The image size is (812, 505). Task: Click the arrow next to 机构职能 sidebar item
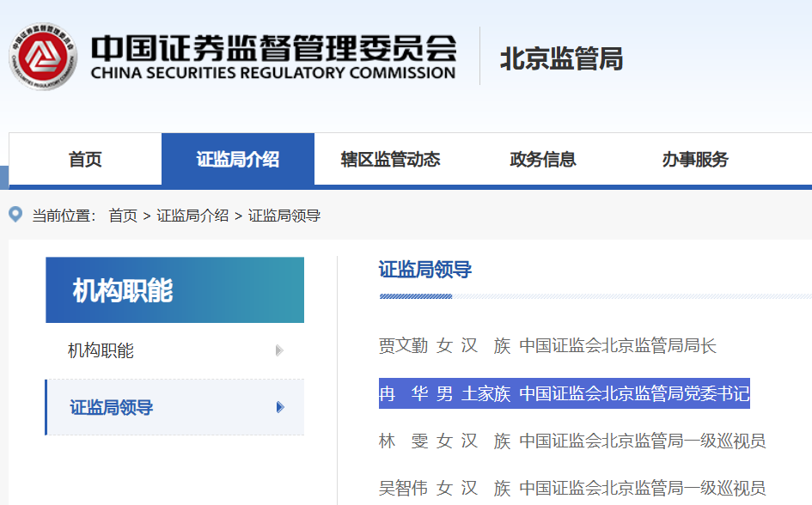tap(279, 350)
